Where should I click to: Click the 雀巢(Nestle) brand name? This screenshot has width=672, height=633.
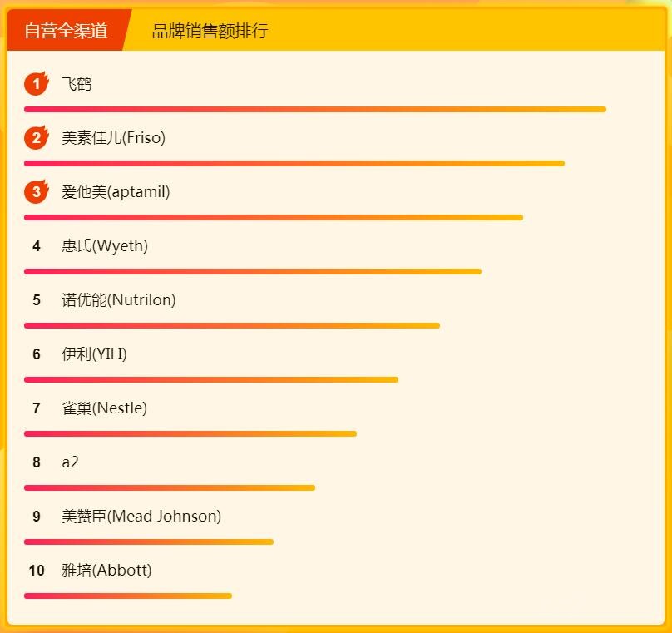pos(104,408)
